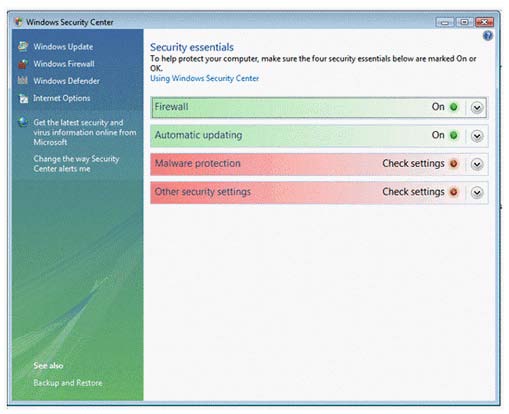Viewport: 509px width, 414px height.
Task: Expand the Automatic updating section chevron
Action: pos(477,136)
